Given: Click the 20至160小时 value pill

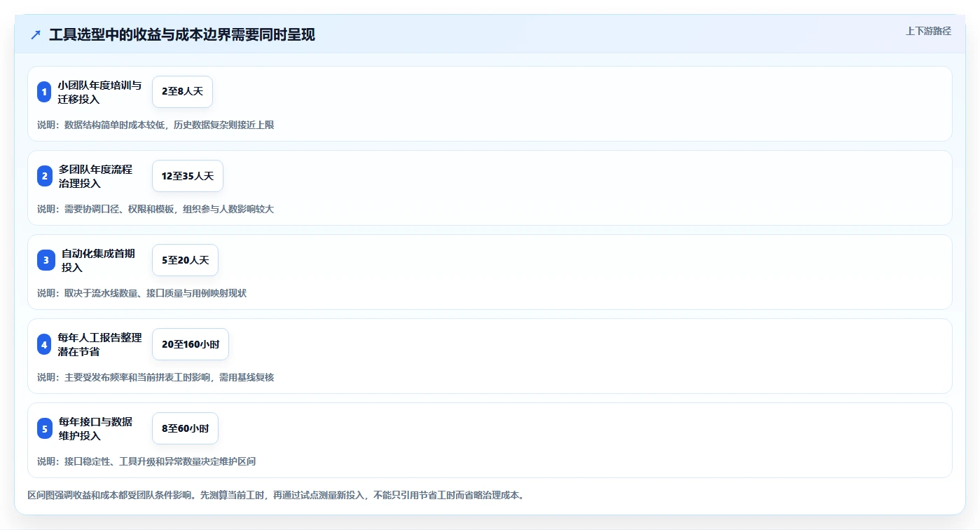Looking at the screenshot, I should coord(191,344).
